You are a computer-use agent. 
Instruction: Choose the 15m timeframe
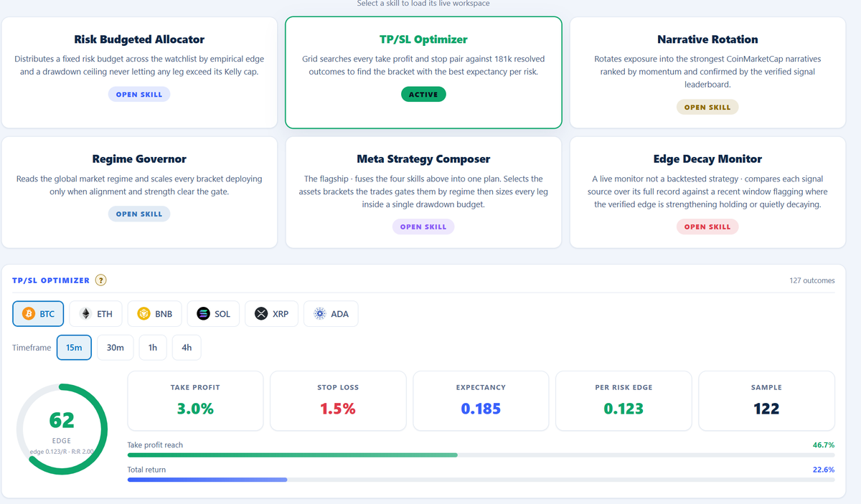click(x=74, y=348)
